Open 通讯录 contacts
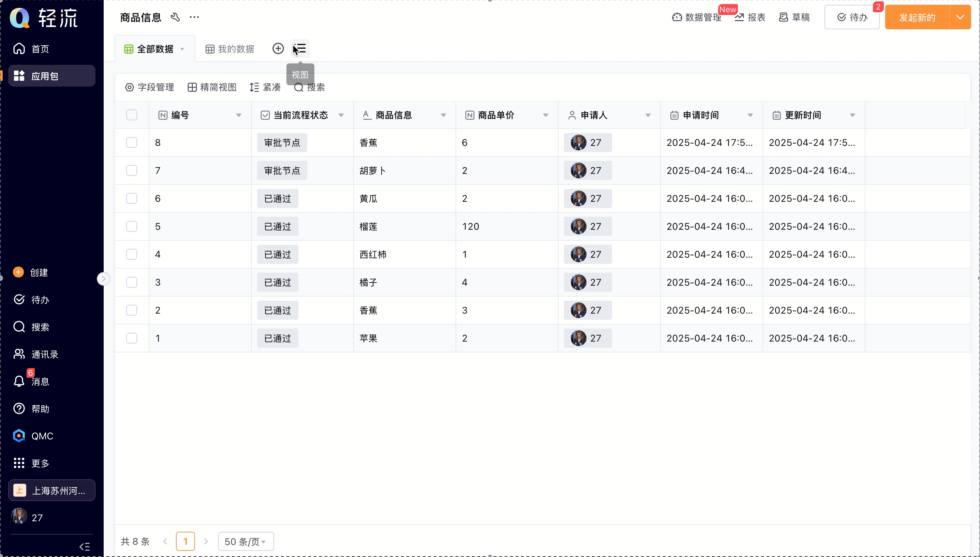 [51, 354]
